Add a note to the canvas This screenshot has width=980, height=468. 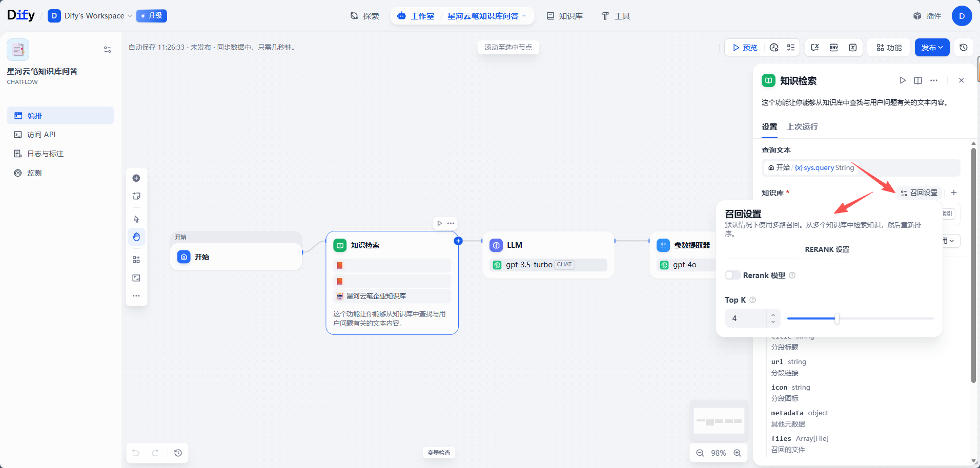point(136,196)
